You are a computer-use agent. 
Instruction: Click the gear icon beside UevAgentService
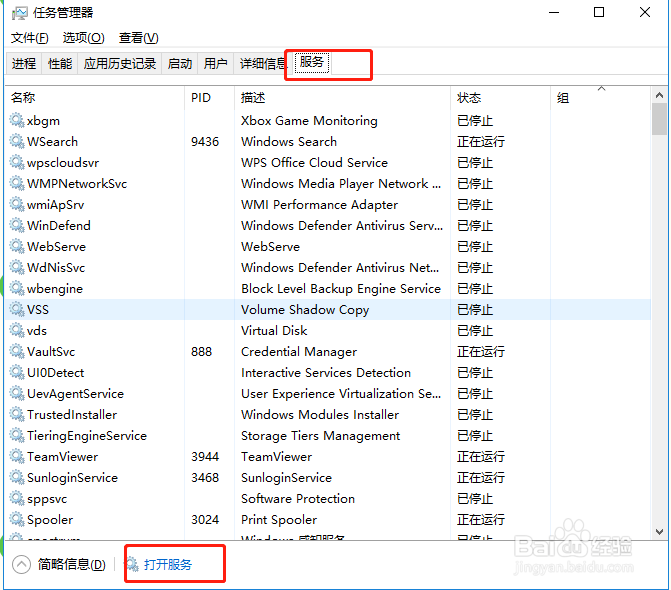tap(17, 393)
